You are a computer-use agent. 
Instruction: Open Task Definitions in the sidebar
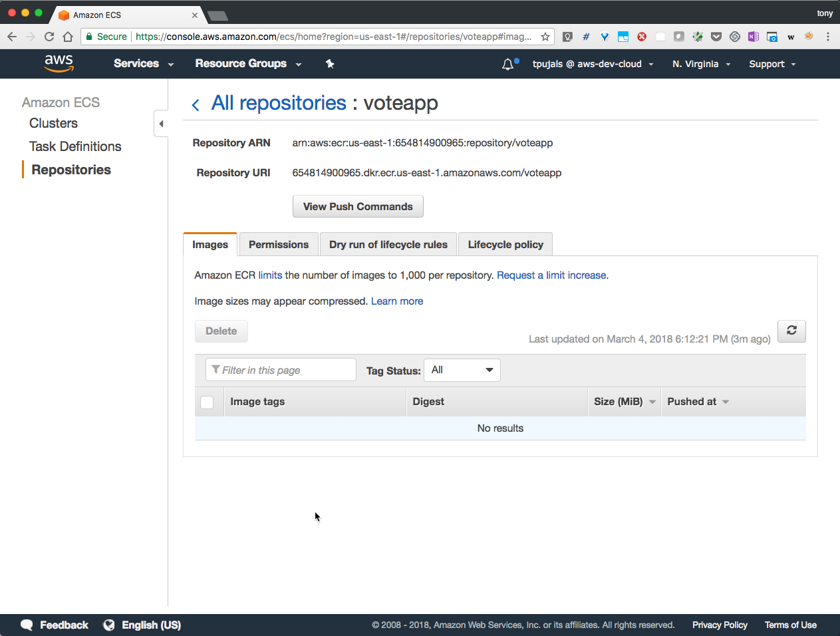75,146
